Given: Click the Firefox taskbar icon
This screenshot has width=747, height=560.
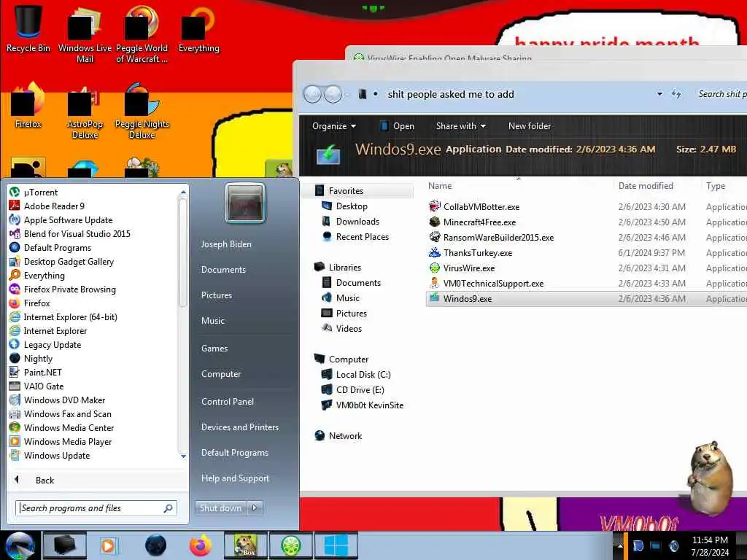Looking at the screenshot, I should (x=201, y=545).
